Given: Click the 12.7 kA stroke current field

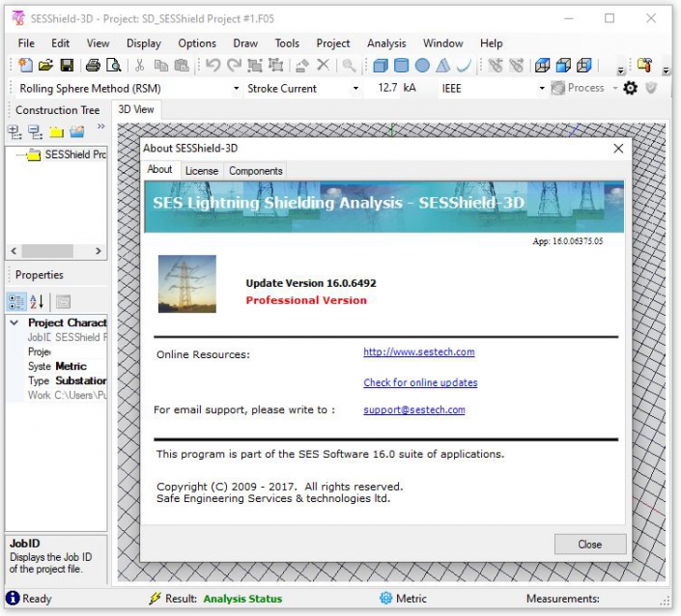Looking at the screenshot, I should coord(386,88).
